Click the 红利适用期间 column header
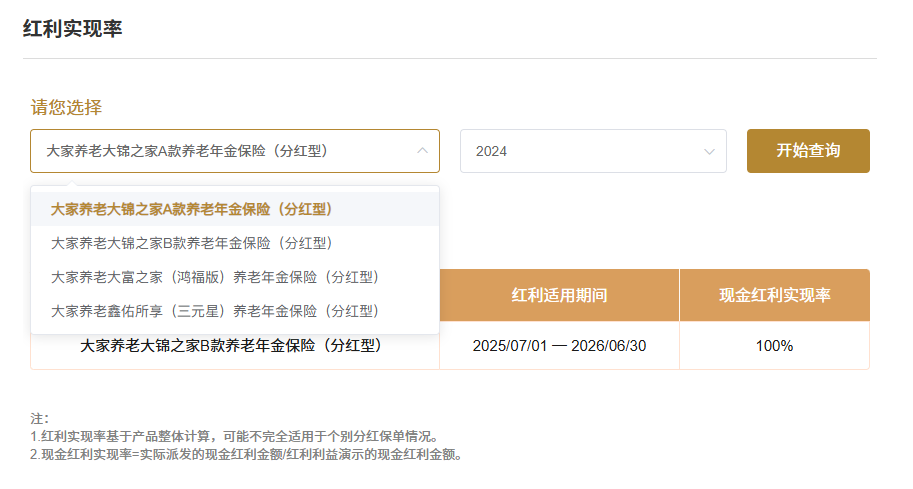This screenshot has height=489, width=913. (x=559, y=295)
